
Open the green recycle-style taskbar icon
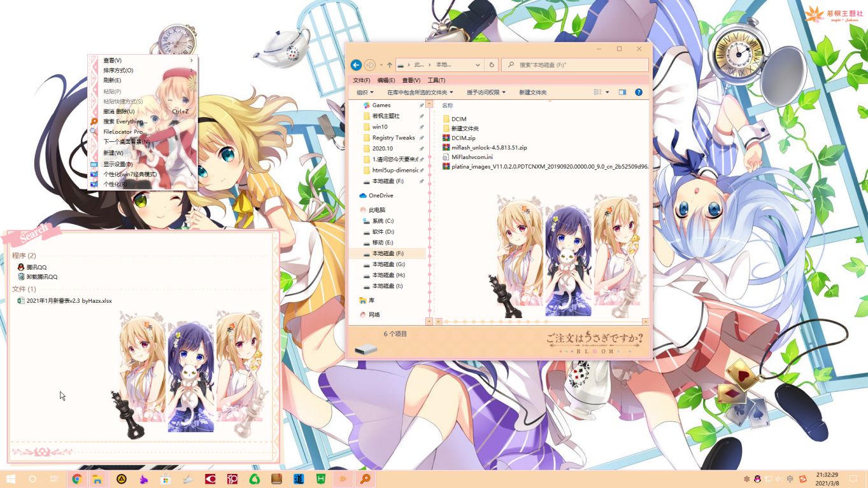pyautogui.click(x=254, y=479)
